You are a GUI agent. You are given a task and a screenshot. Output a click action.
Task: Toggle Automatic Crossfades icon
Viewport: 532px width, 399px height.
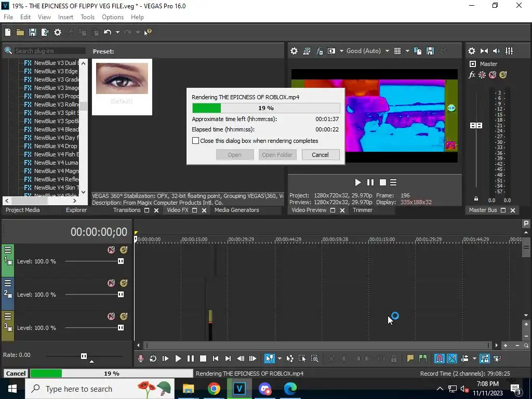click(x=452, y=358)
